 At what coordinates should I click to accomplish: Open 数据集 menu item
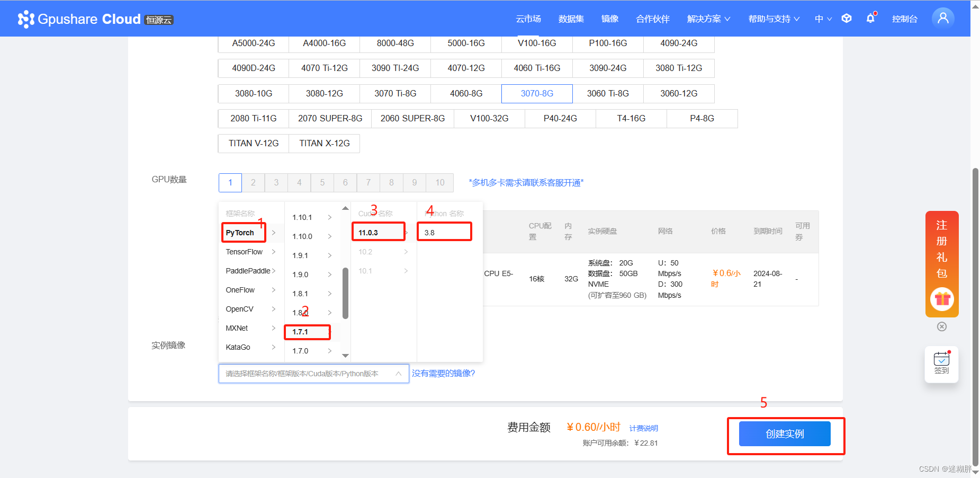tap(571, 19)
